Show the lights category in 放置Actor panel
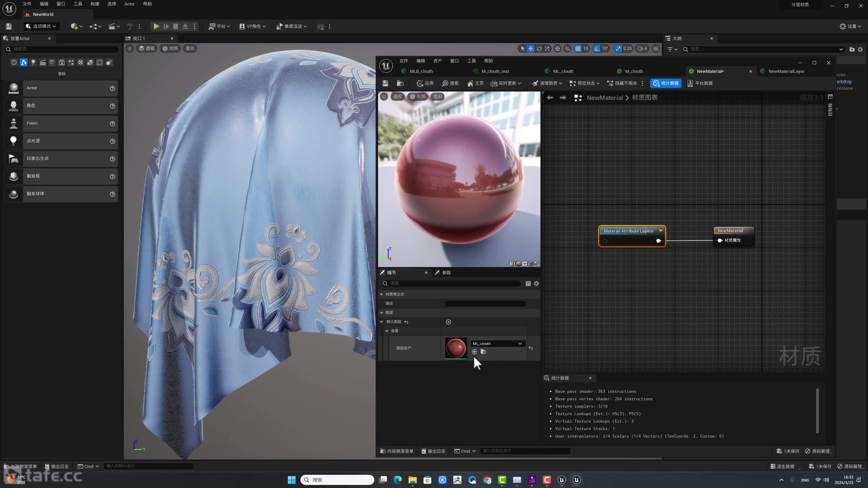868x488 pixels. [x=33, y=62]
